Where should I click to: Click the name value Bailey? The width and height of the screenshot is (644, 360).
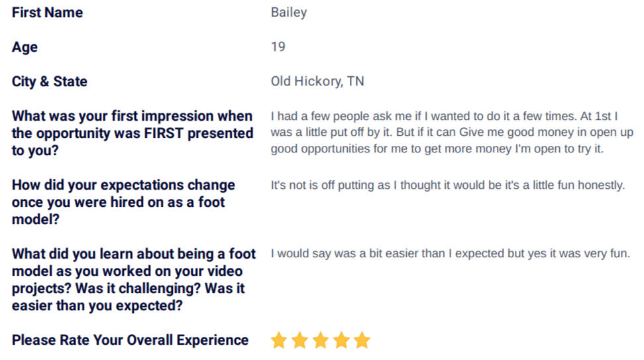[289, 13]
